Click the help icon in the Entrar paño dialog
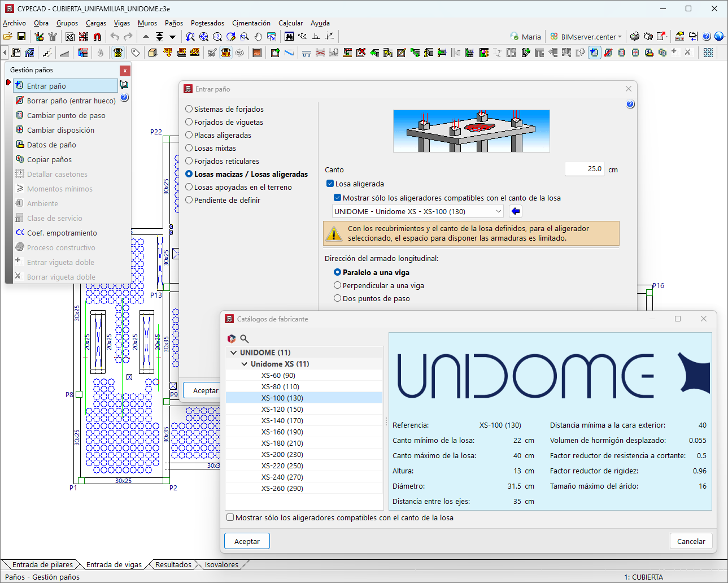The image size is (728, 583). [x=630, y=105]
